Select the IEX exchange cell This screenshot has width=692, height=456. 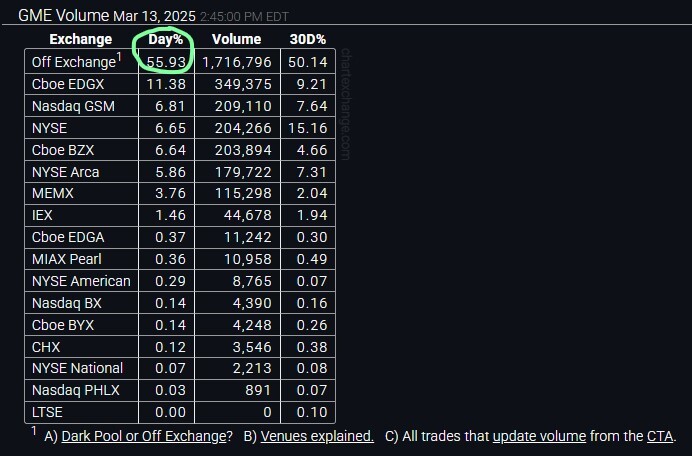(43, 216)
